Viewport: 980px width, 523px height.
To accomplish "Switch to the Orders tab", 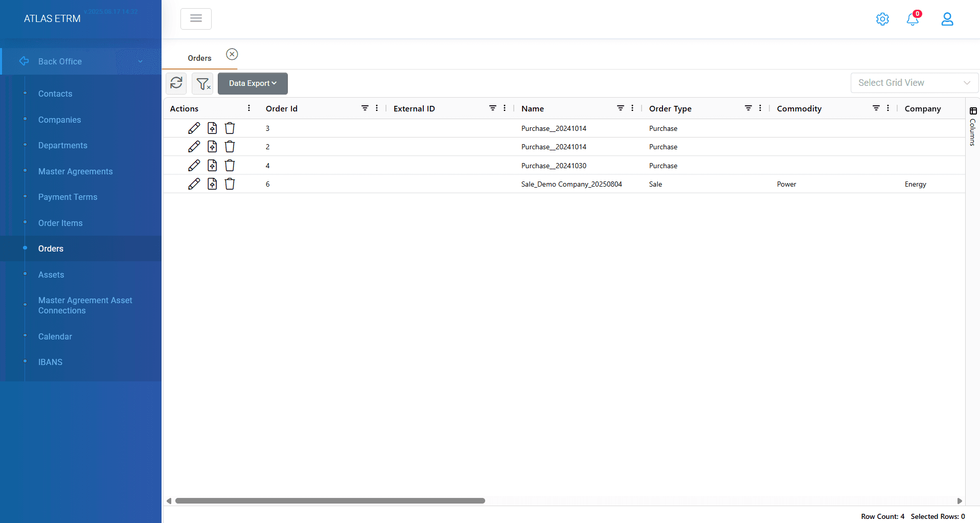I will [x=199, y=58].
